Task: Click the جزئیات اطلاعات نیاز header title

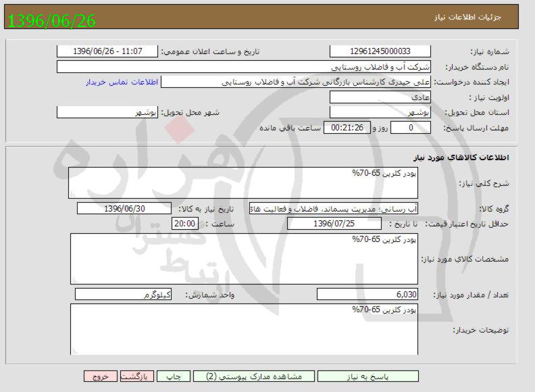Action: pos(467,17)
